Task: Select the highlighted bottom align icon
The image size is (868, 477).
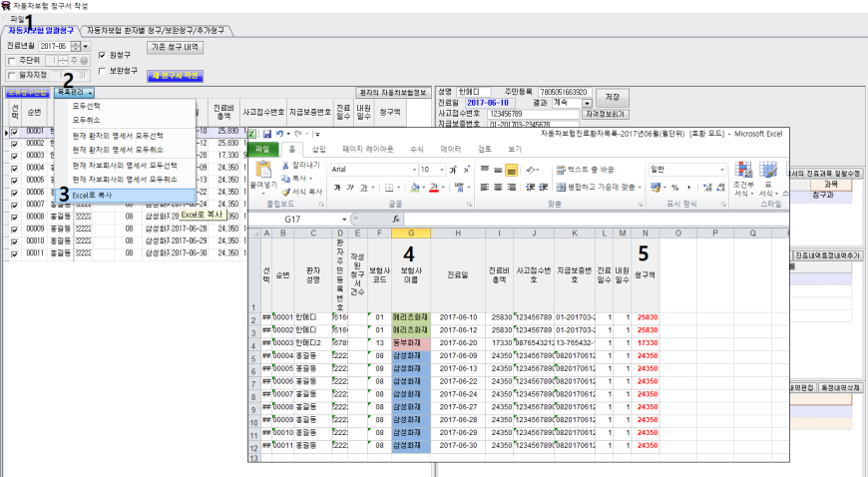Action: tap(511, 170)
